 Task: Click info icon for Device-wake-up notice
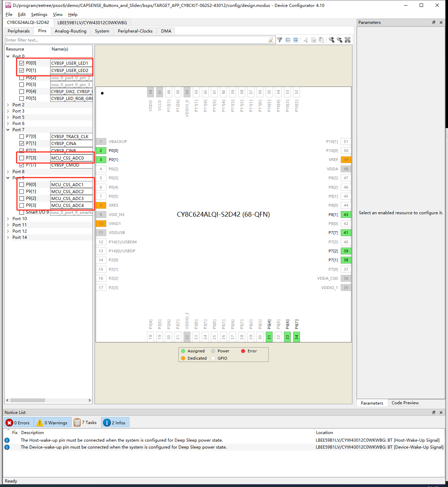pos(7,447)
